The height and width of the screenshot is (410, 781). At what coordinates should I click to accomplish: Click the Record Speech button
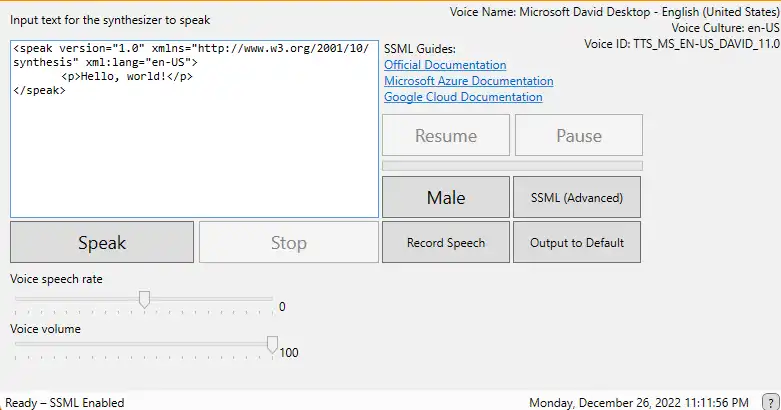pos(446,242)
